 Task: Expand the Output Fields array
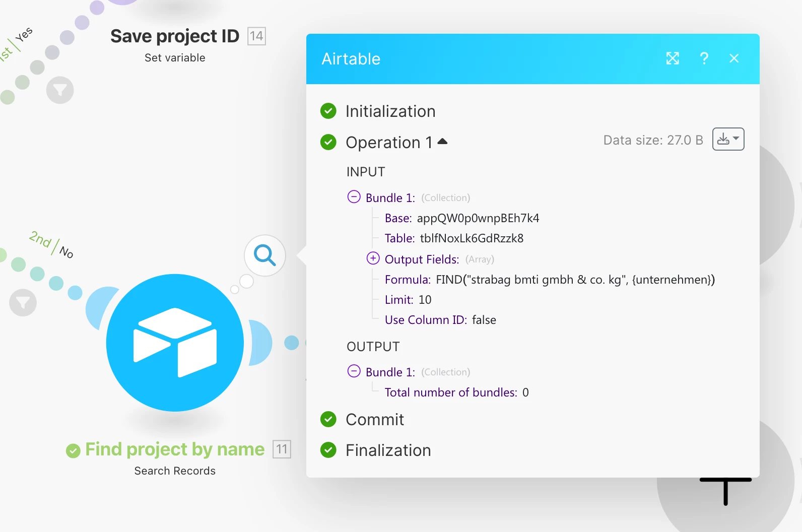(373, 258)
